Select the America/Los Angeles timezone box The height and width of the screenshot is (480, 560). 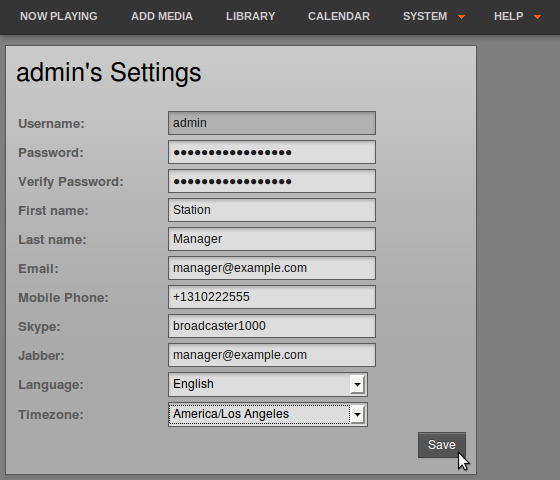(268, 415)
